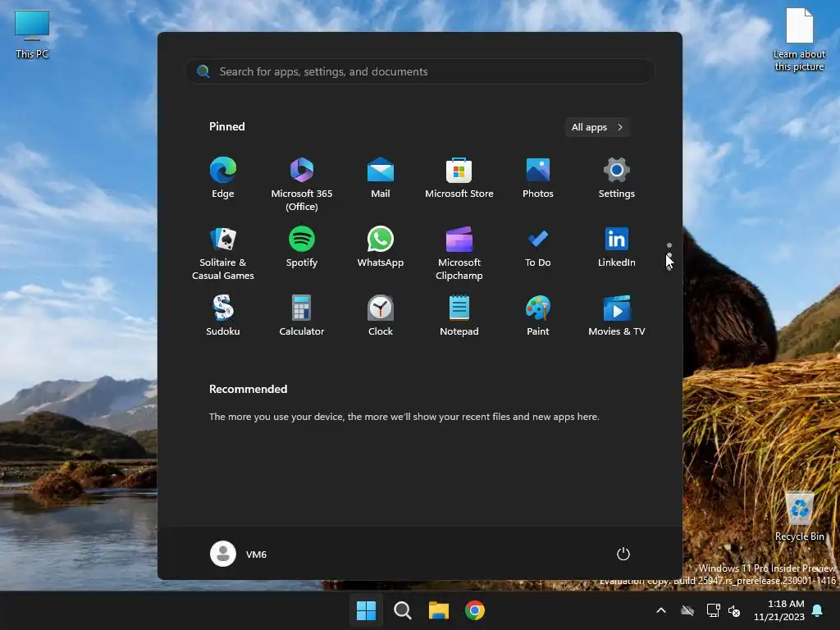Open Calculator
840x630 pixels.
click(x=302, y=316)
